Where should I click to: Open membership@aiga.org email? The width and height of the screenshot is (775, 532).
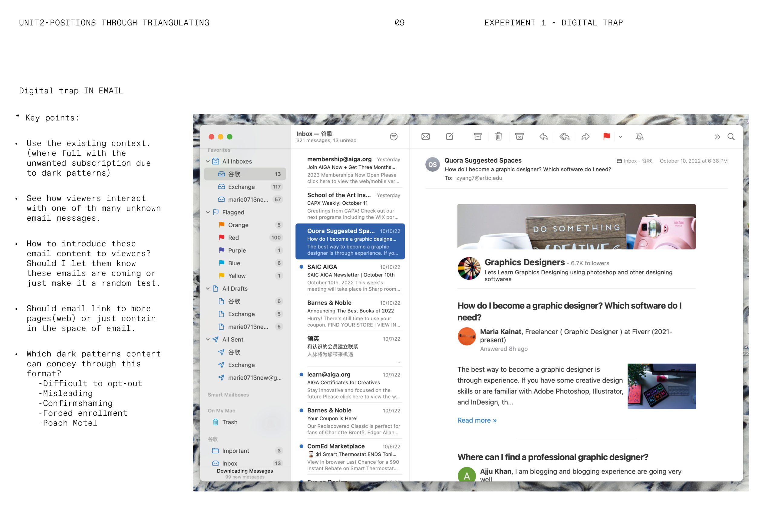coord(350,170)
